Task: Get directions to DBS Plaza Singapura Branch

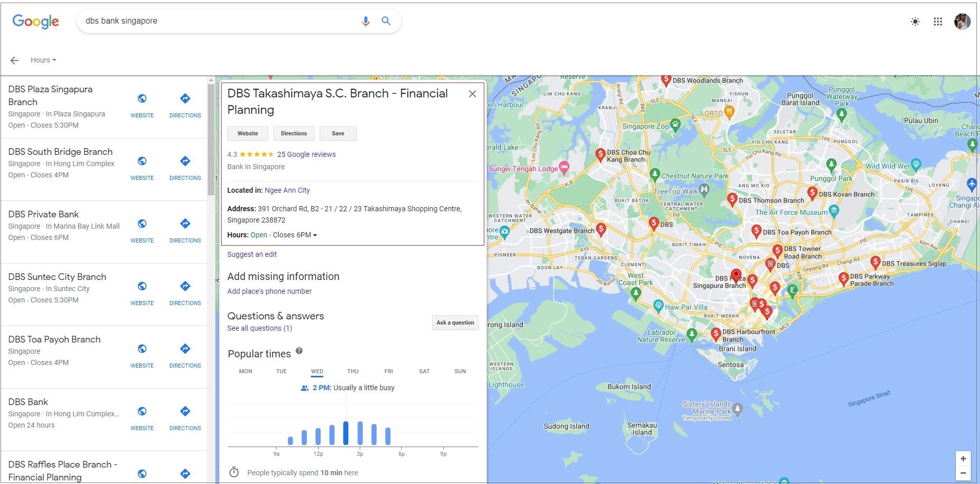Action: (x=185, y=106)
